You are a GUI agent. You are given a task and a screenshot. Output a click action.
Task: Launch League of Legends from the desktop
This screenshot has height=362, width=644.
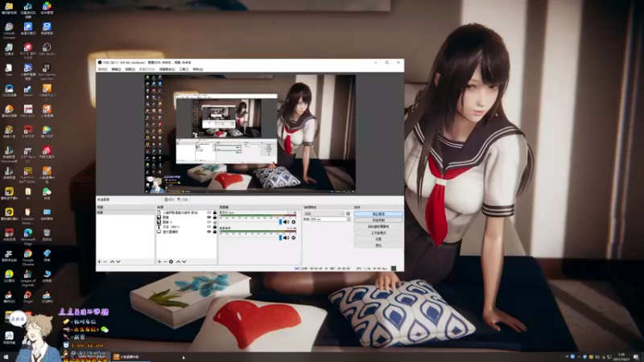(28, 278)
